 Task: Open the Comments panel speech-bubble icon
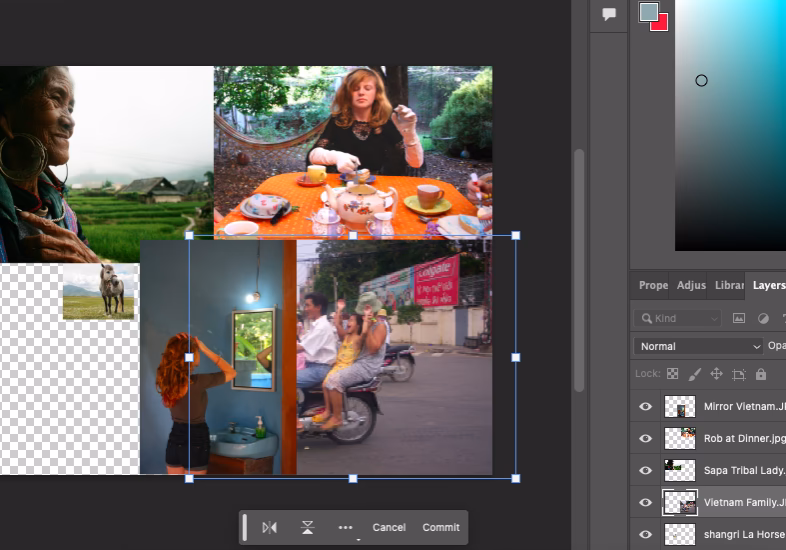[609, 14]
